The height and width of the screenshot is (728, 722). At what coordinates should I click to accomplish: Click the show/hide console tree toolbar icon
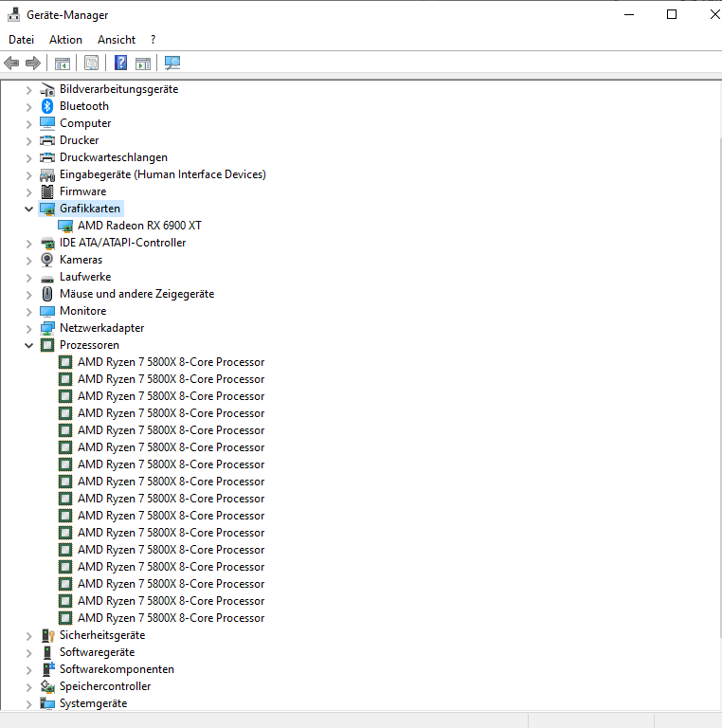click(63, 64)
